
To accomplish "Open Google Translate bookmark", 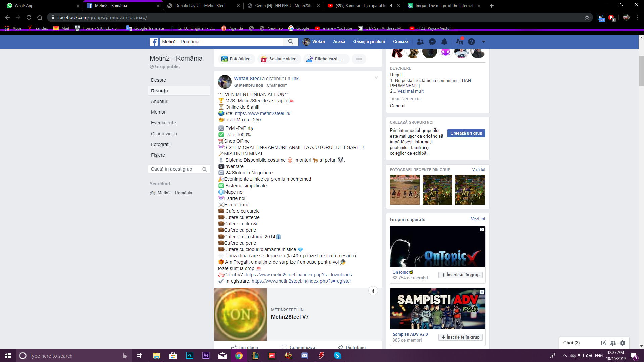I will 145,28.
